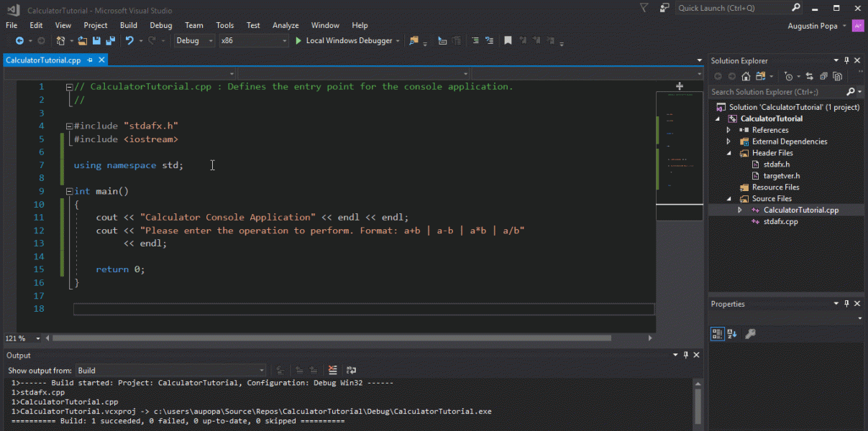
Task: Click the Save All toolbar icon
Action: (110, 41)
